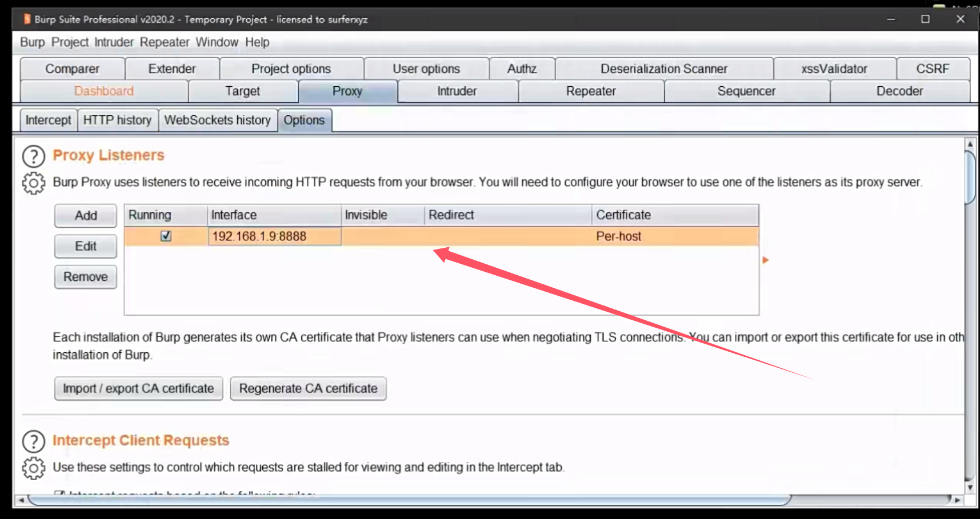This screenshot has height=519, width=980.
Task: Switch to the Target tab
Action: pos(243,91)
